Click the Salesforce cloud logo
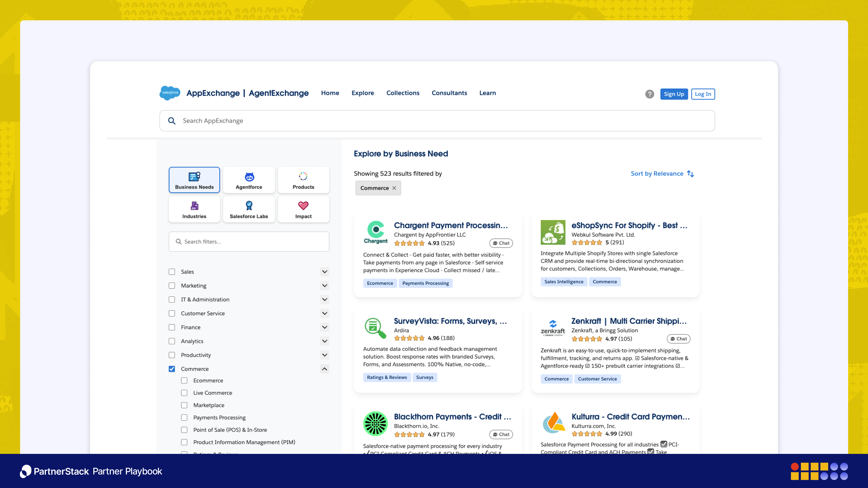This screenshot has height=488, width=868. click(170, 93)
